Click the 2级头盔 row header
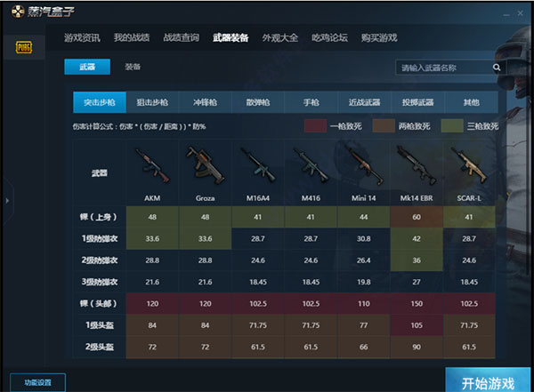This screenshot has height=392, width=534. click(x=100, y=347)
